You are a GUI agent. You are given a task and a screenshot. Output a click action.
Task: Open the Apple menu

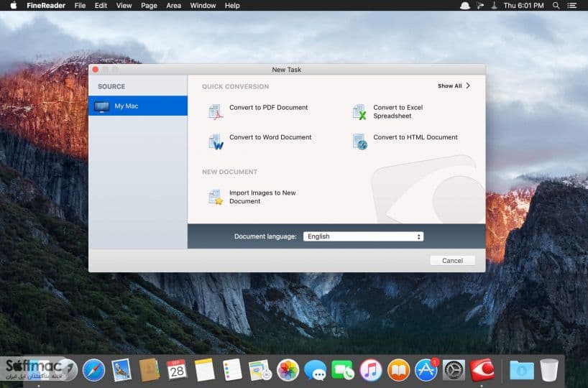[x=14, y=5]
